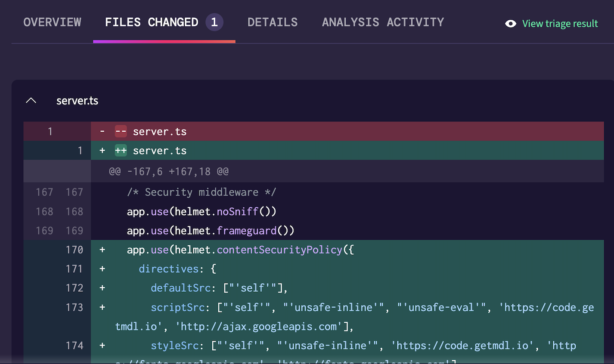Select the removed server.ts diff line
This screenshot has height=364, width=614.
point(313,131)
